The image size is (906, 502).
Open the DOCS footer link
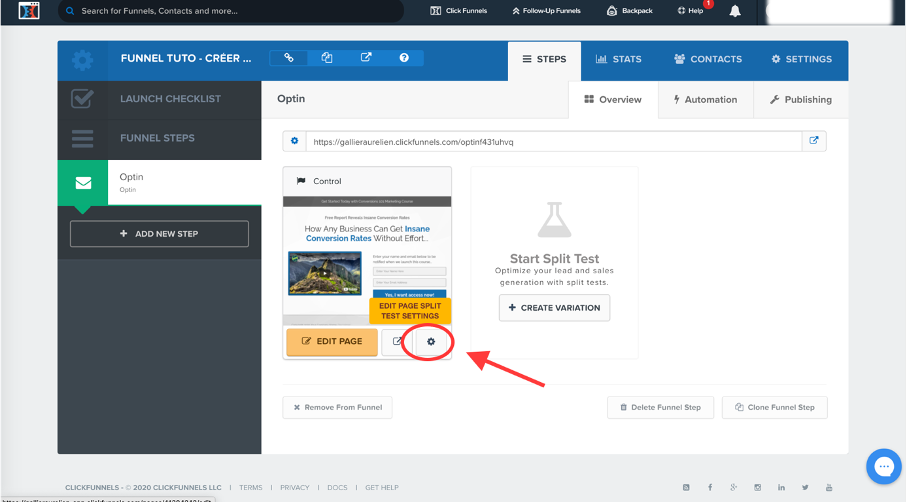point(337,488)
